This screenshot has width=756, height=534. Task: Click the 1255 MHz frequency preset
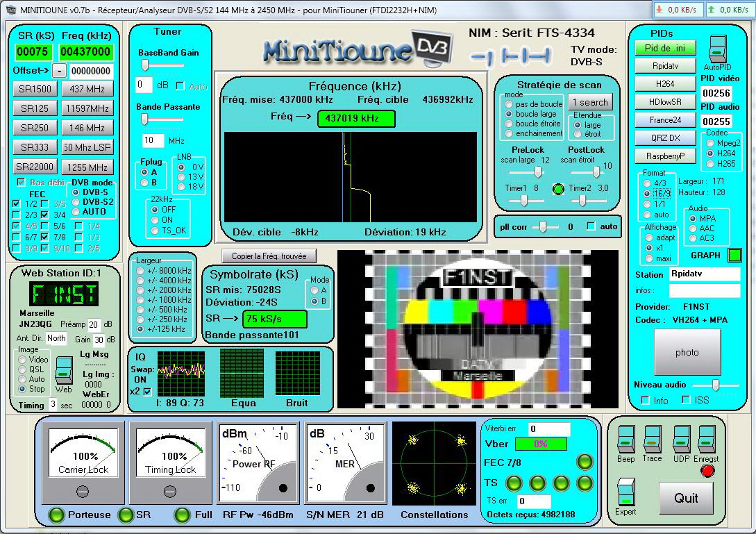click(87, 167)
